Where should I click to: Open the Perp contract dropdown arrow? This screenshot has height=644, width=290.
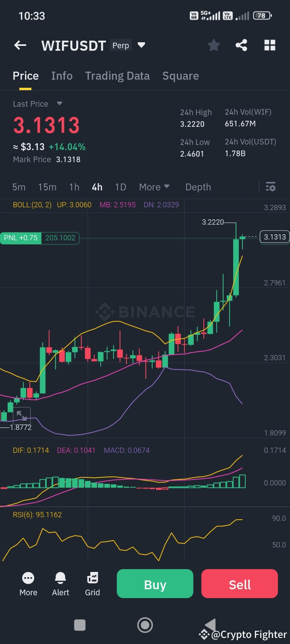pos(141,45)
